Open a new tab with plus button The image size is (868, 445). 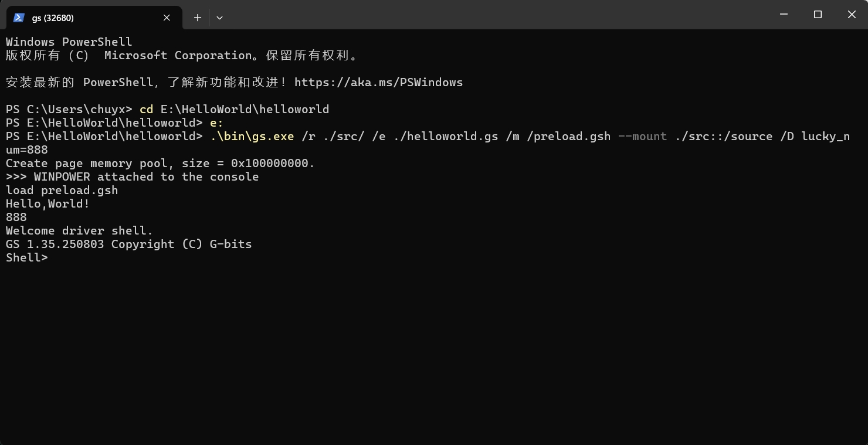(198, 18)
